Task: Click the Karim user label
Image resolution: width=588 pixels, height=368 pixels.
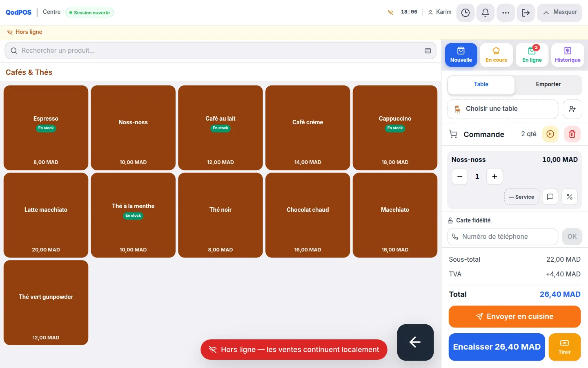Action: click(440, 12)
